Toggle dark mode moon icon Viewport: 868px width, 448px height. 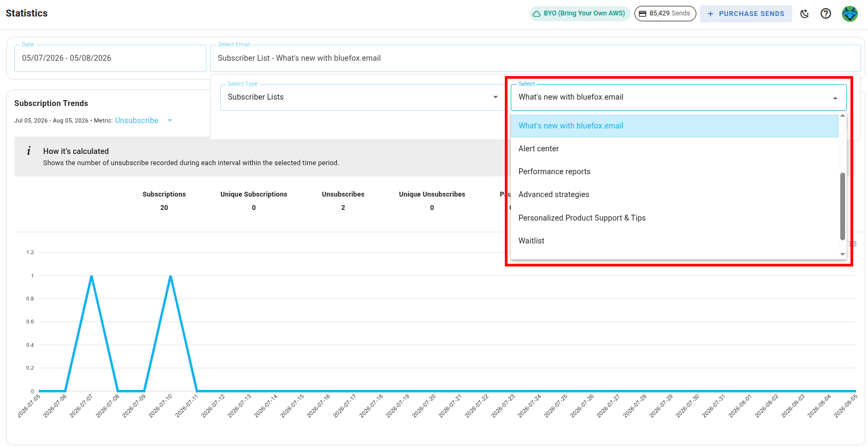[x=805, y=13]
